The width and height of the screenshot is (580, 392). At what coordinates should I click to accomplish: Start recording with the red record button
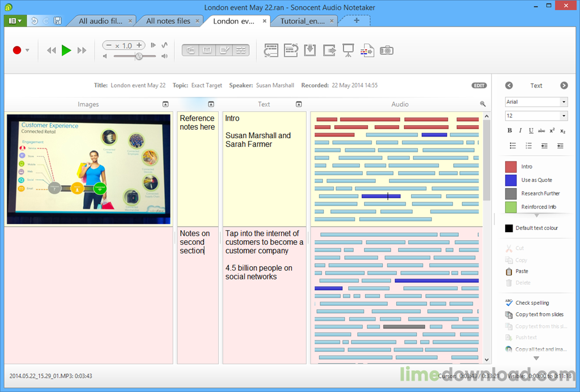click(17, 50)
